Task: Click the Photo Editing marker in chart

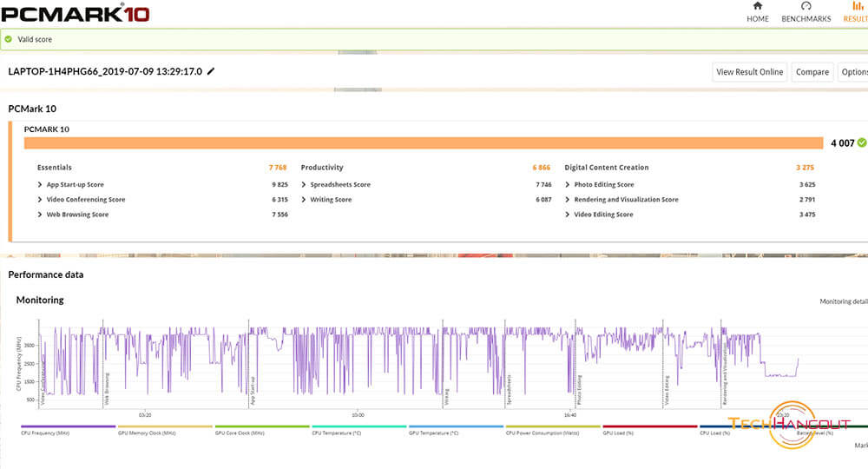Action: pyautogui.click(x=580, y=390)
